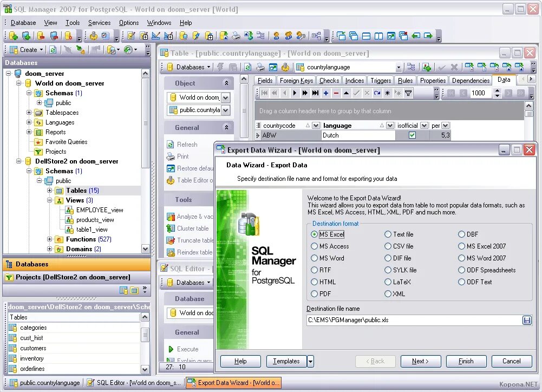The height and width of the screenshot is (392, 542).
Task: Select the CSV file destination format
Action: 399,246
